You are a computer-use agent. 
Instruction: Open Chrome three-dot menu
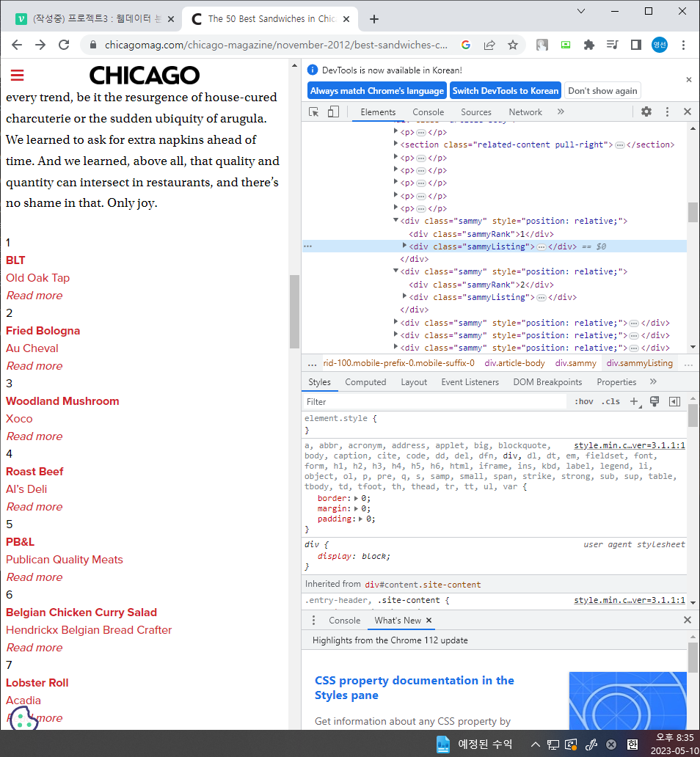coord(683,45)
